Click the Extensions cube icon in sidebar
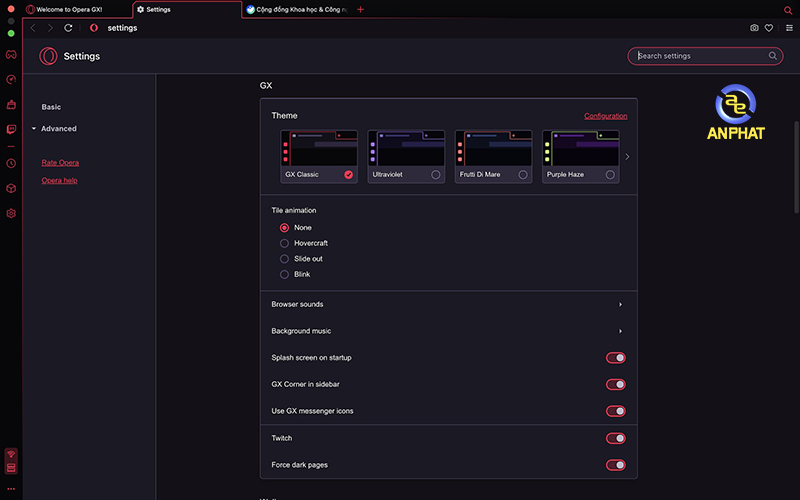The width and height of the screenshot is (800, 500). pos(11,188)
